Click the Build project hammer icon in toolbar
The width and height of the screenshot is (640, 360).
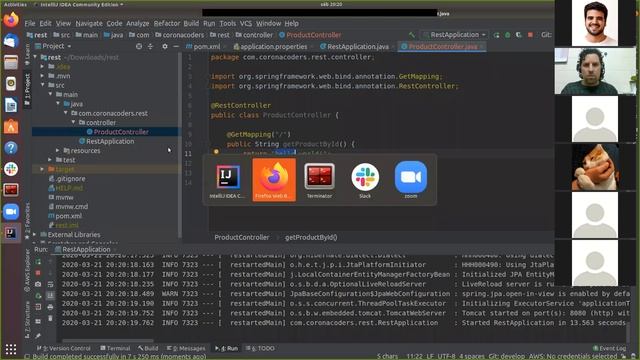[x=412, y=35]
